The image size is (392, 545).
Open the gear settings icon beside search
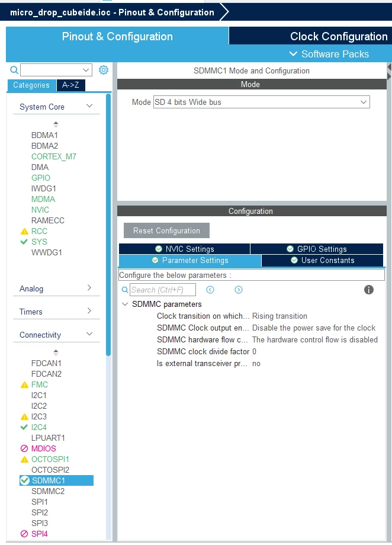(104, 70)
